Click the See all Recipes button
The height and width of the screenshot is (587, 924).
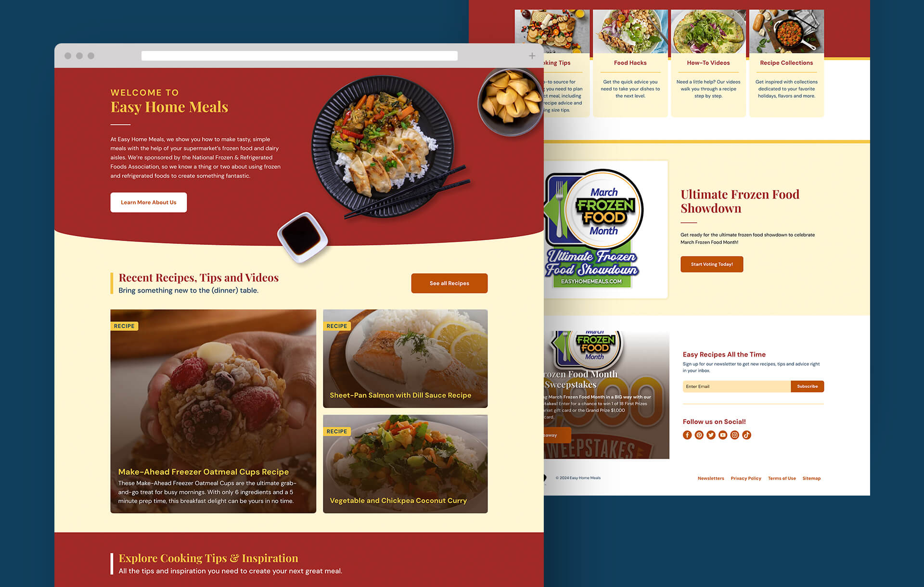[x=449, y=283]
